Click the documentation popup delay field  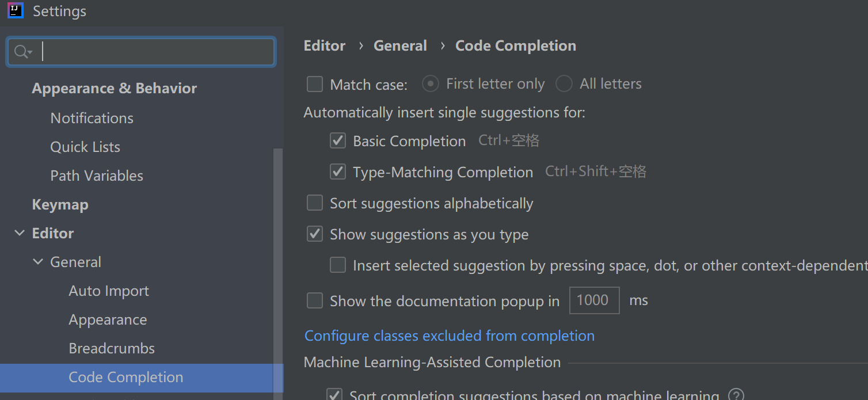pos(594,300)
